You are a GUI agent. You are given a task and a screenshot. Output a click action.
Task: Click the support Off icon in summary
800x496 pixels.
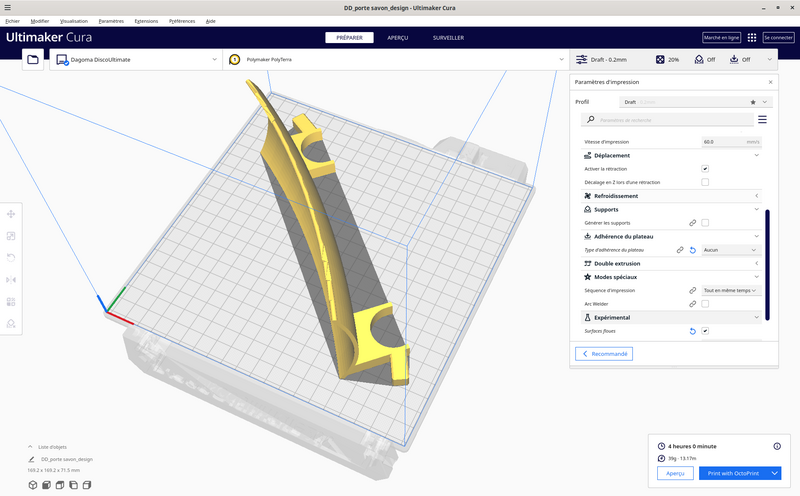pyautogui.click(x=699, y=60)
